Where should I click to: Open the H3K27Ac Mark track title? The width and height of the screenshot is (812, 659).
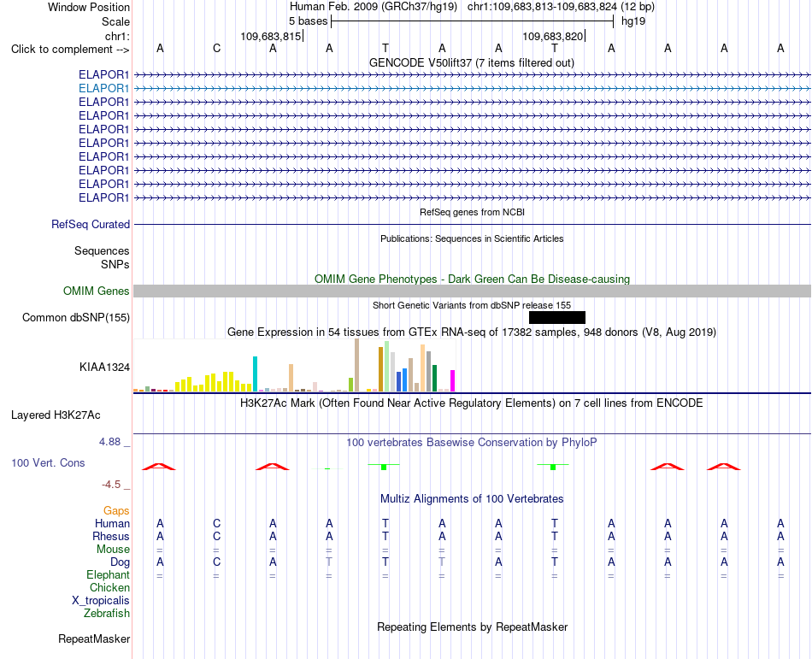coord(472,403)
